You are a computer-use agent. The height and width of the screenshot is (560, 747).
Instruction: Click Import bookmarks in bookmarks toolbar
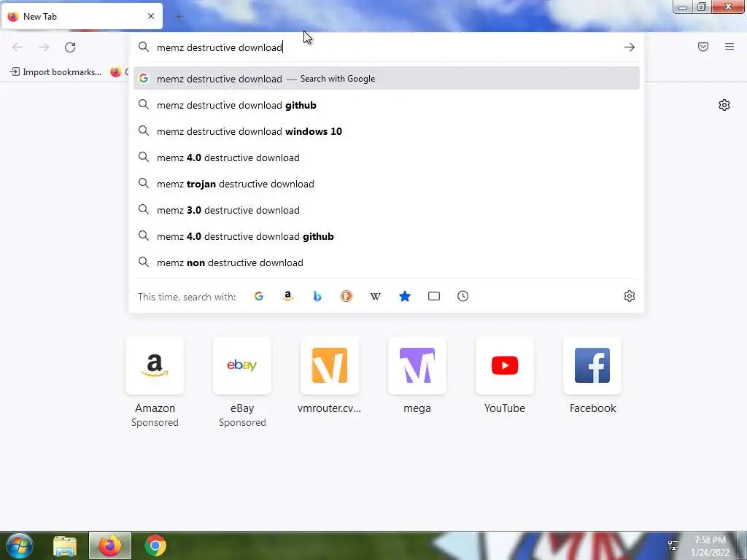click(x=55, y=72)
